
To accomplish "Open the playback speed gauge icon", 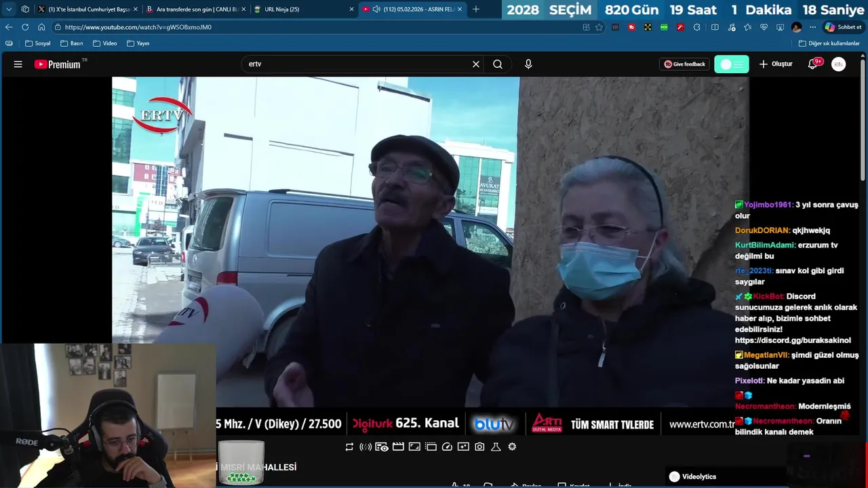I will coord(447,447).
